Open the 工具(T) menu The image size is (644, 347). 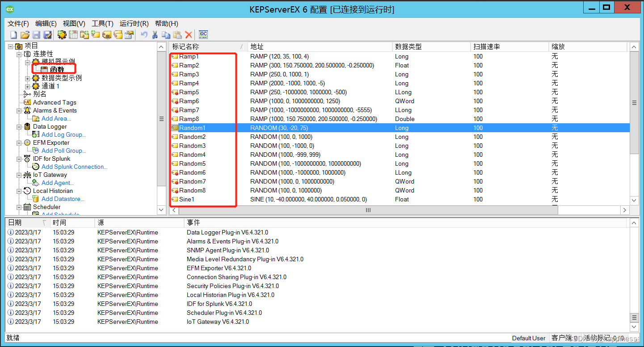(x=102, y=24)
